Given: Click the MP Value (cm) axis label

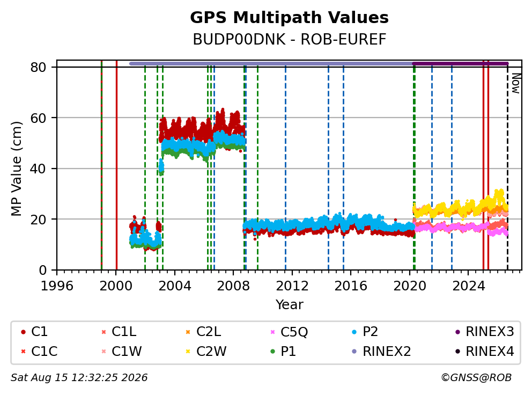Looking at the screenshot, I should (x=16, y=169).
